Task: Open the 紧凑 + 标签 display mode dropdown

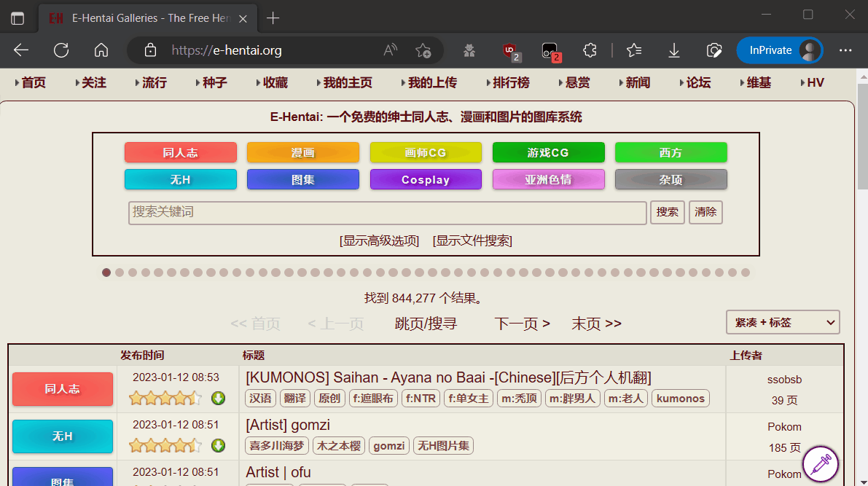Action: 783,322
